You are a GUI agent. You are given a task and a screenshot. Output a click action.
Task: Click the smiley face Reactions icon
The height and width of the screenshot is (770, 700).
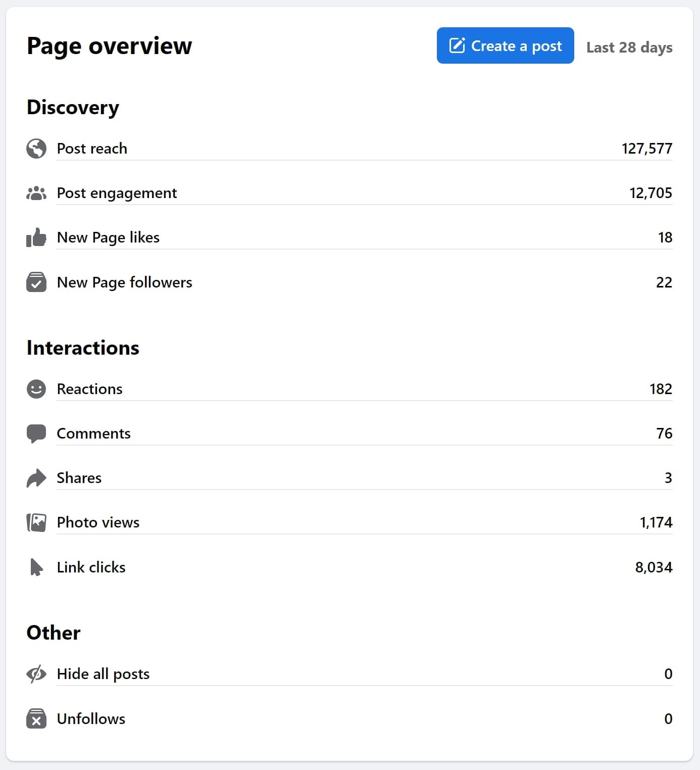click(36, 389)
